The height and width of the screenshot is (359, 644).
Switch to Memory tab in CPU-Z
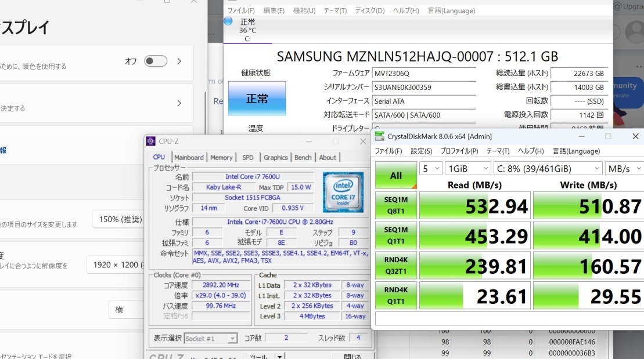[x=221, y=157]
